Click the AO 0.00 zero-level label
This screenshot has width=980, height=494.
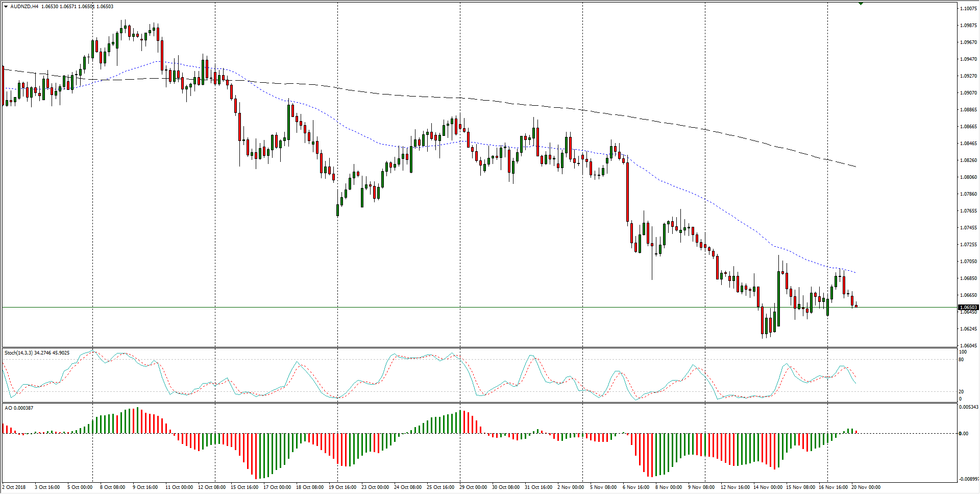pyautogui.click(x=963, y=434)
